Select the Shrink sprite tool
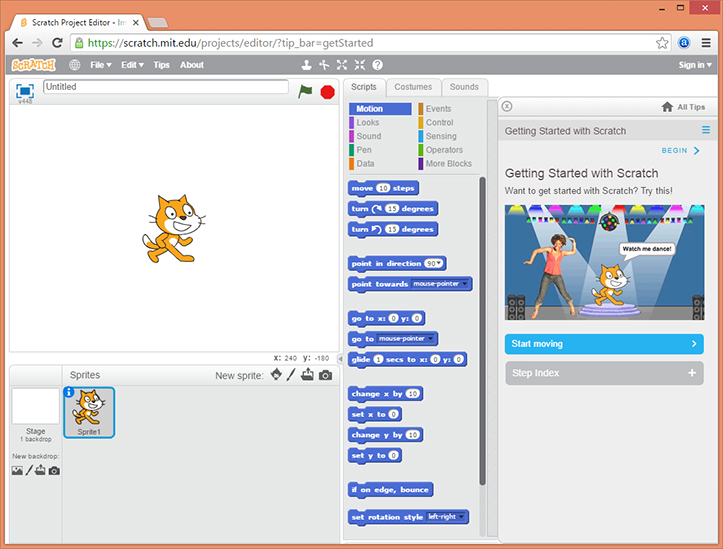This screenshot has height=549, width=723. [360, 65]
